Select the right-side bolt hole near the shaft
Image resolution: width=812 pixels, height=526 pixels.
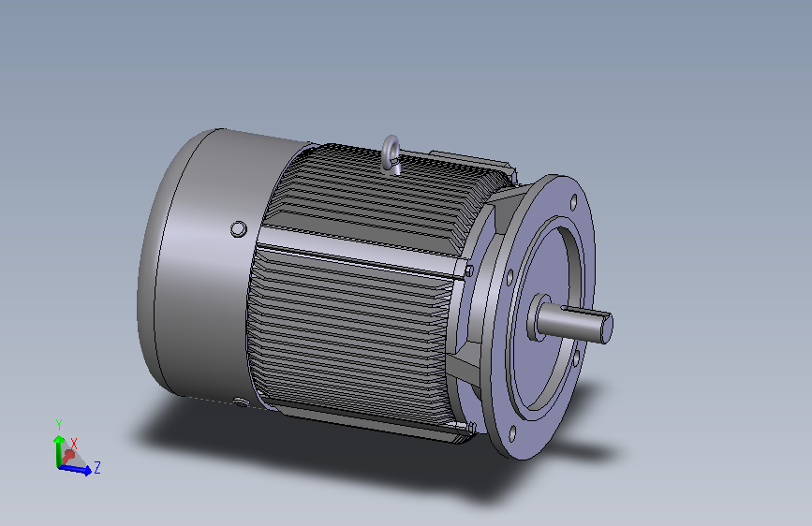click(x=576, y=358)
